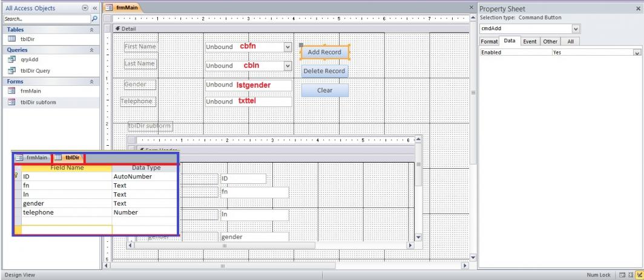Click the main form horizontal scrollbar left arrow
The image size is (644, 280).
click(x=107, y=265)
